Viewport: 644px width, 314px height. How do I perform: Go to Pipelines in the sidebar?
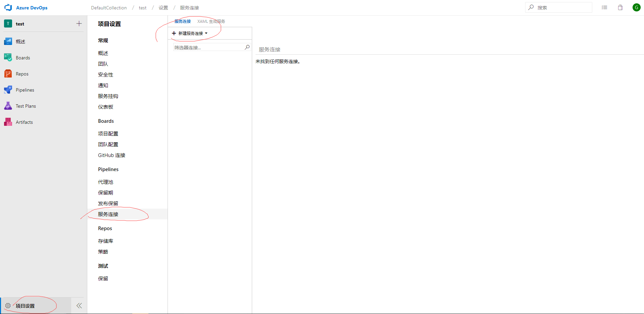(25, 90)
